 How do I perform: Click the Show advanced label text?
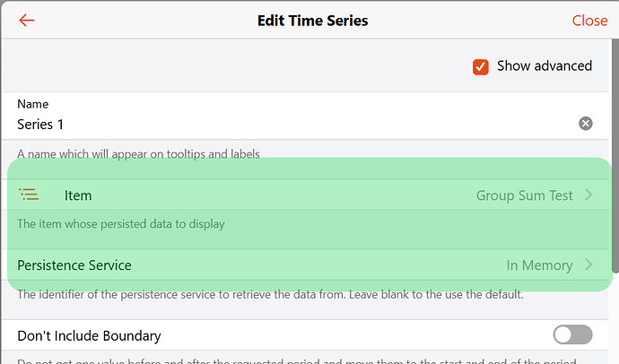tap(545, 66)
